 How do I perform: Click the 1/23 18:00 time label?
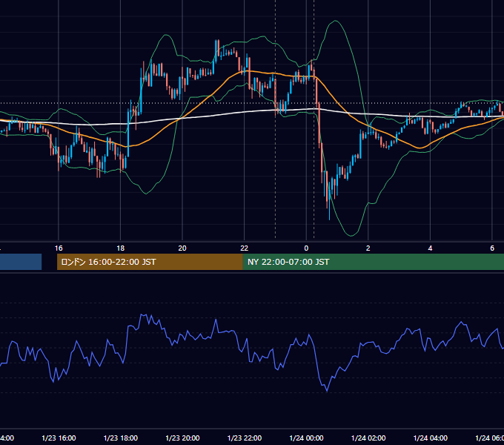click(121, 438)
